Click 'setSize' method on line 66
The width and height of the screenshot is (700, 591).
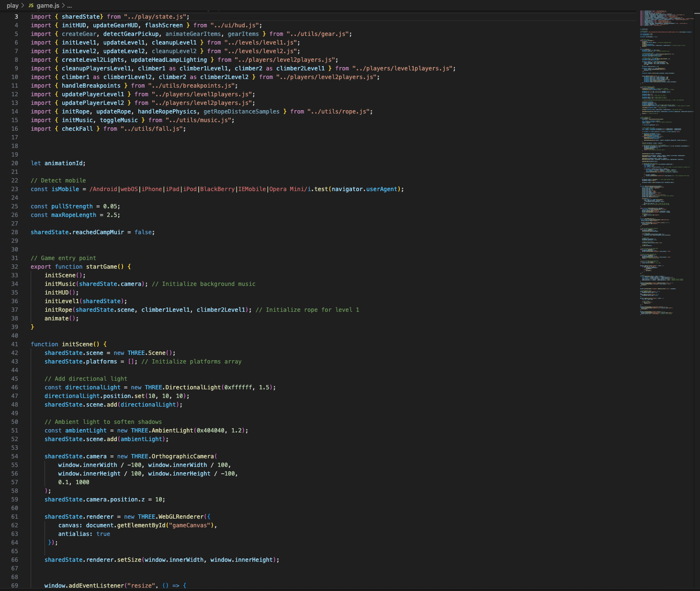(x=129, y=560)
